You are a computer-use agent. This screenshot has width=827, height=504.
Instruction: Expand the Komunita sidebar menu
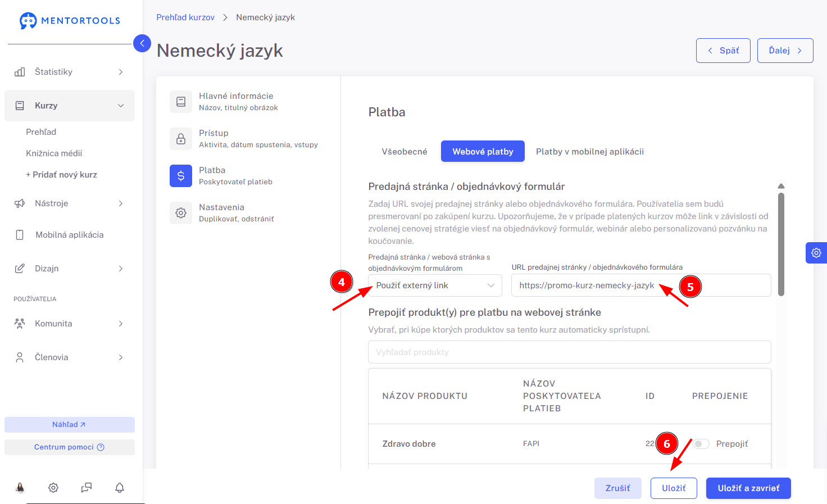(70, 324)
